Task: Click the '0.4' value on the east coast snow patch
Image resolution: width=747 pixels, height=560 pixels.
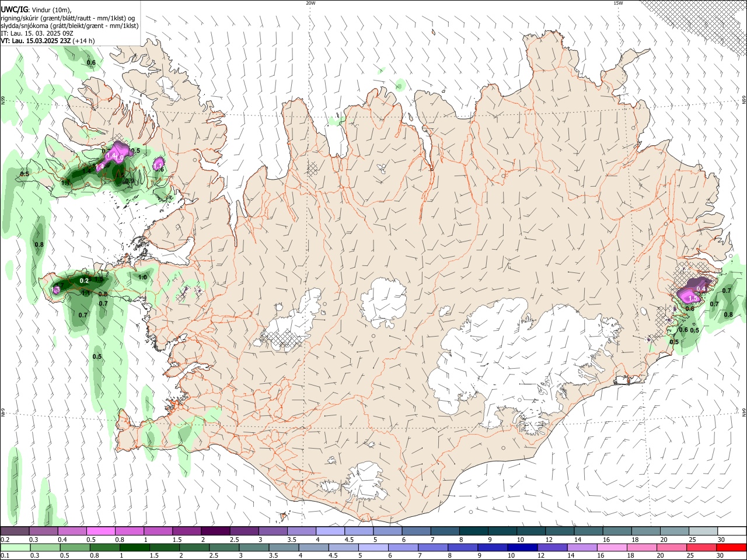Action: click(x=701, y=289)
